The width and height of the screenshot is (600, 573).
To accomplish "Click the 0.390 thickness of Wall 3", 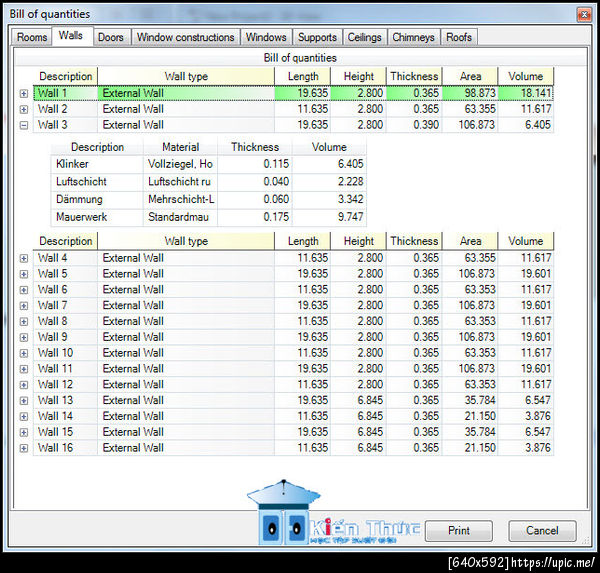I will tap(414, 125).
